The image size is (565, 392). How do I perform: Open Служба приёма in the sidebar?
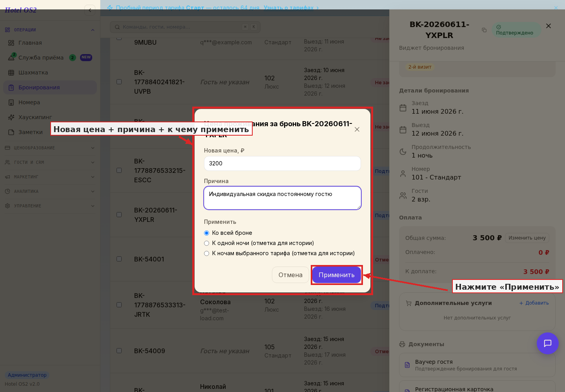50,58
